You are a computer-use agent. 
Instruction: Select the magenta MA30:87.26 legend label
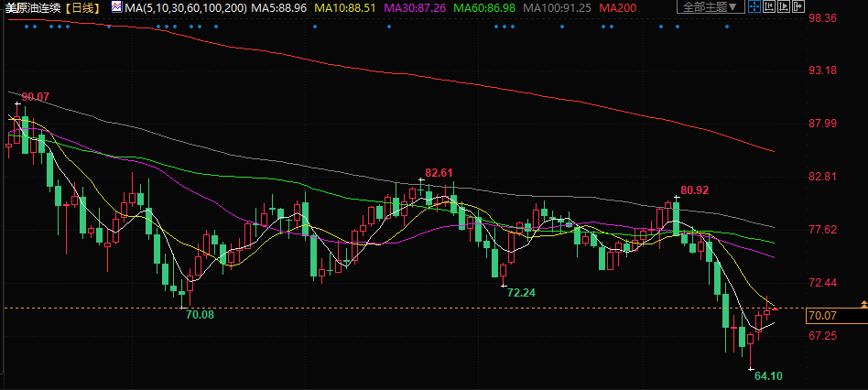(x=417, y=7)
